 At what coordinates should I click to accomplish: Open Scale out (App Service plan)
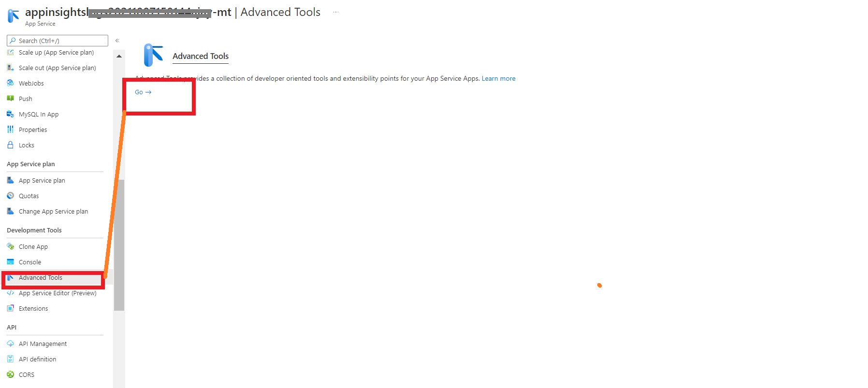coord(57,68)
